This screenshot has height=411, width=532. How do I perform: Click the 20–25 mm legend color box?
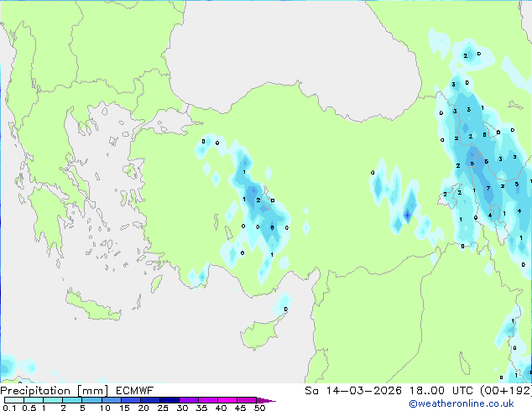coord(150,400)
